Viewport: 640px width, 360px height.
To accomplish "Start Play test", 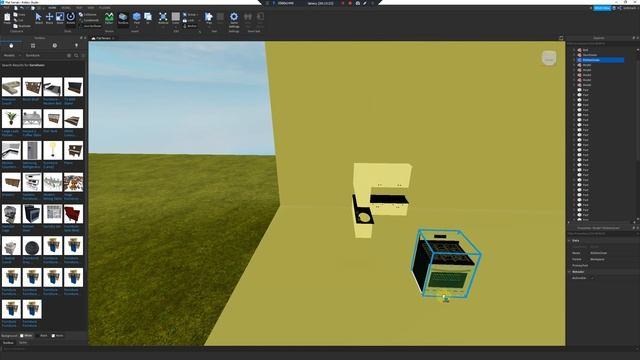I will click(x=209, y=16).
